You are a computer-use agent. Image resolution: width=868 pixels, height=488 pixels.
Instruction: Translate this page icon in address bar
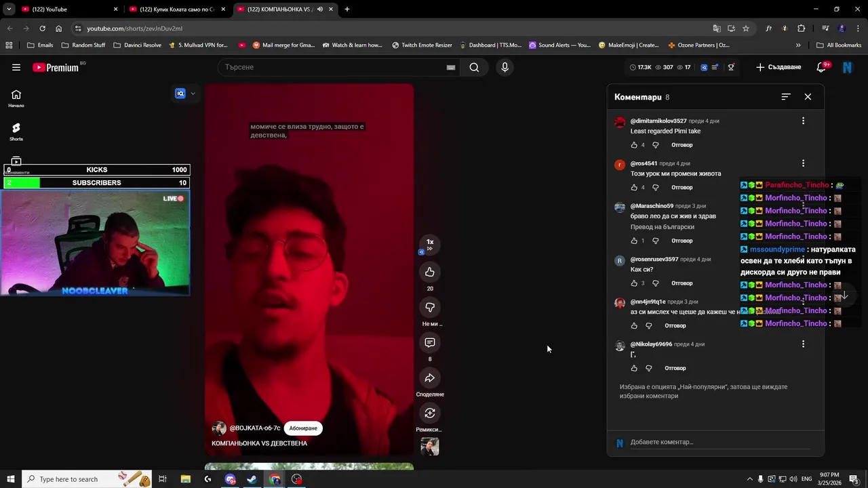click(x=717, y=28)
